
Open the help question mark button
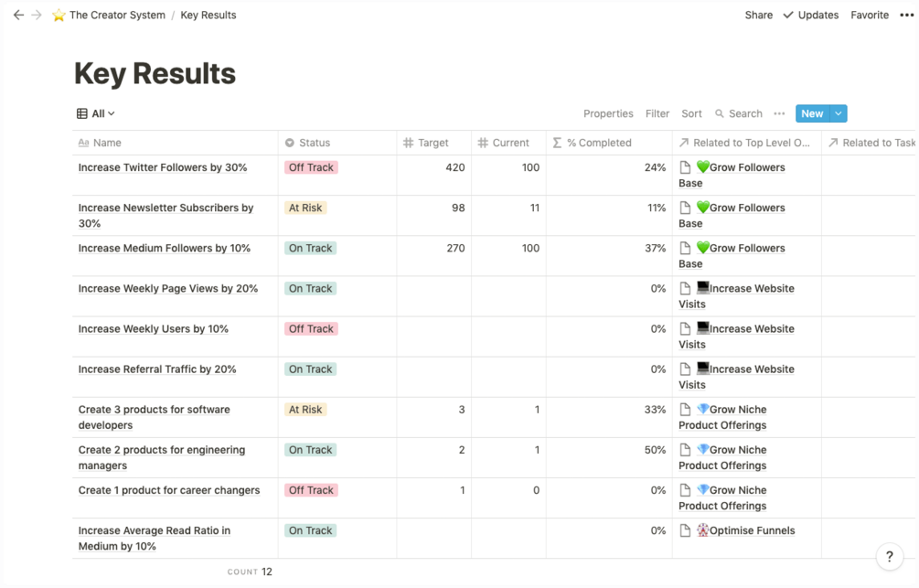point(889,556)
